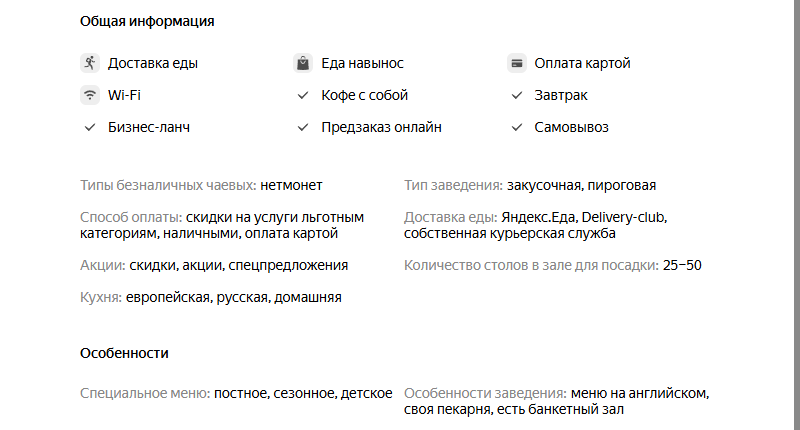The width and height of the screenshot is (800, 430).
Task: Click the Особенности section heading
Action: pyautogui.click(x=124, y=353)
